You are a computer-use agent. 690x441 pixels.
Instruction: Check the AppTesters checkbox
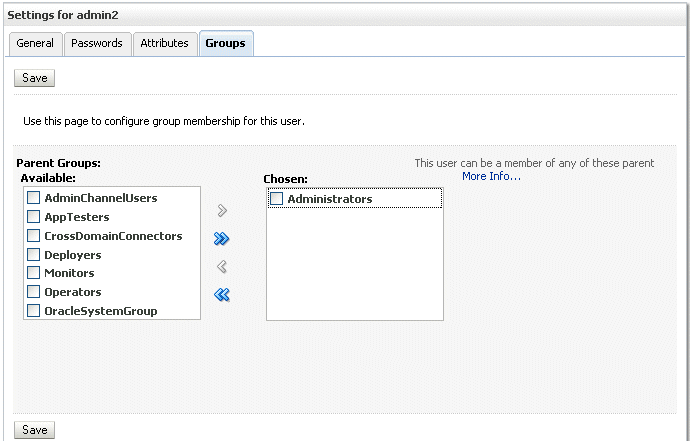point(33,217)
